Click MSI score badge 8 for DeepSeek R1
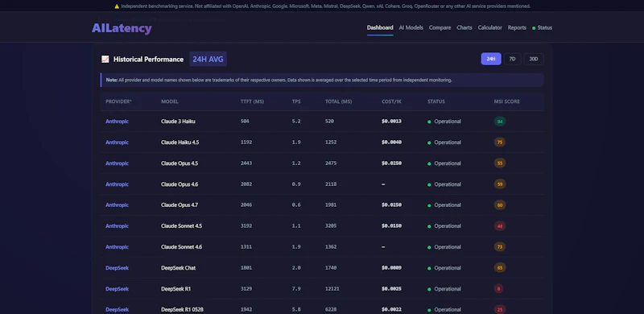Viewport: 644px width, 314px height. click(498, 288)
